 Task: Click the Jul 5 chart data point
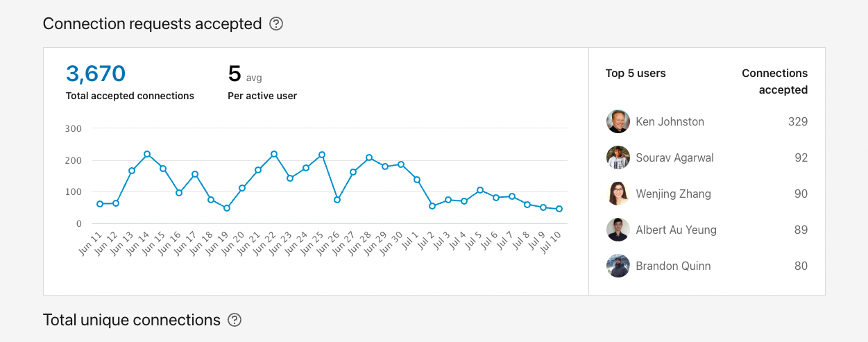coord(480,190)
